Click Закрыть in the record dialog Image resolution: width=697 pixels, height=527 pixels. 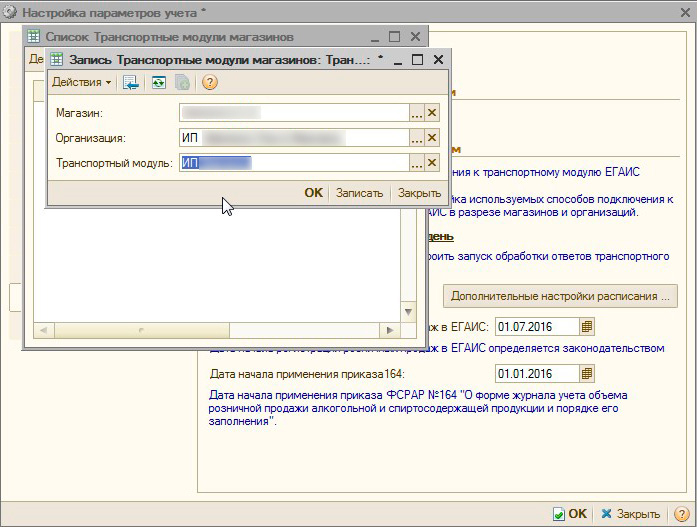click(419, 193)
